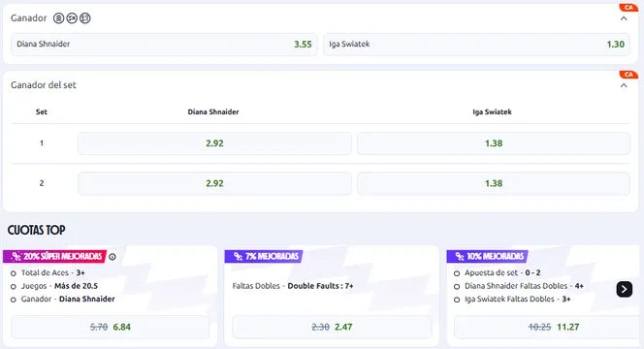The height and width of the screenshot is (349, 644).
Task: Collapse the Ganador market section
Action: pyautogui.click(x=624, y=18)
